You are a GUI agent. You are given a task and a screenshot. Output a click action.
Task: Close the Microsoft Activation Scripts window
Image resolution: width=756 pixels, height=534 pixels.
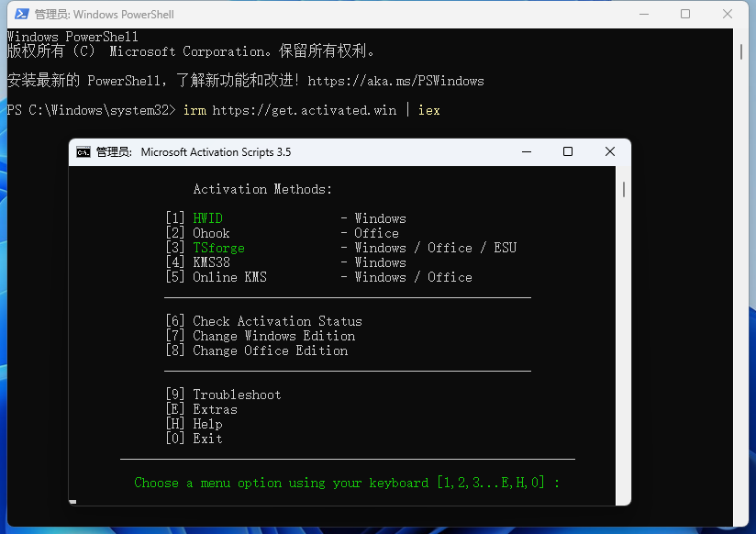pyautogui.click(x=610, y=152)
